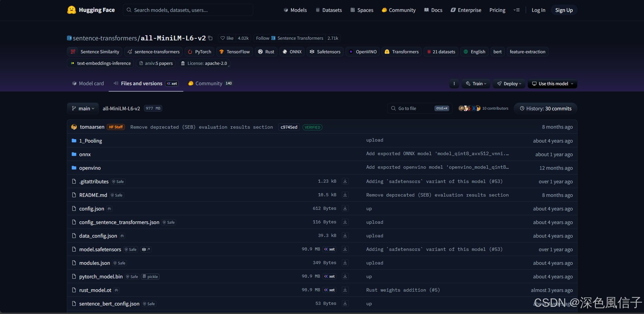Click the 1_Pooling folder icon
The width and height of the screenshot is (644, 314).
[74, 141]
